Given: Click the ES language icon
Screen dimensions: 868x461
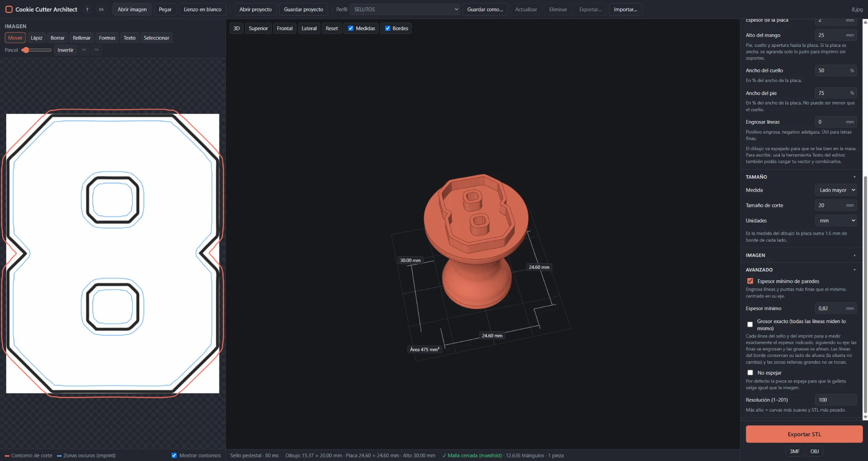Looking at the screenshot, I should click(x=101, y=10).
